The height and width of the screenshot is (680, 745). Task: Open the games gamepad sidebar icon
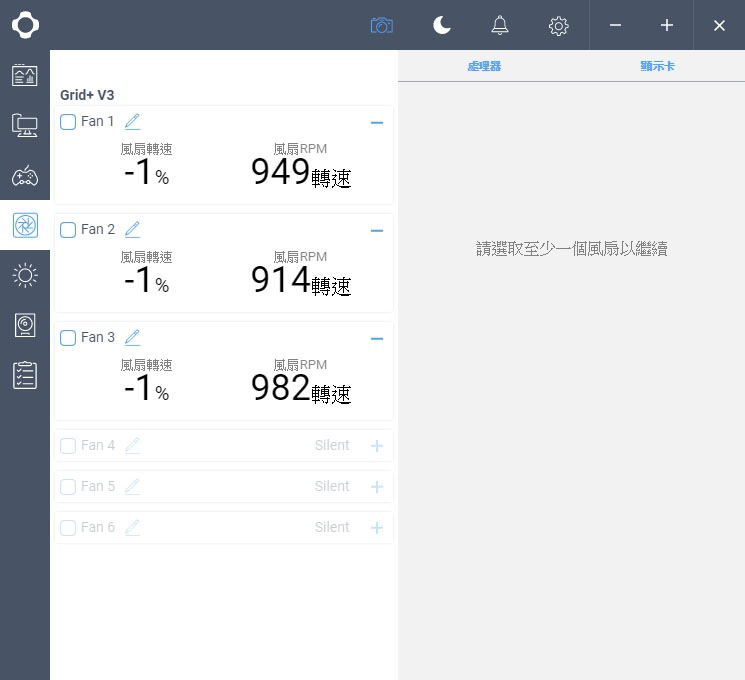25,175
